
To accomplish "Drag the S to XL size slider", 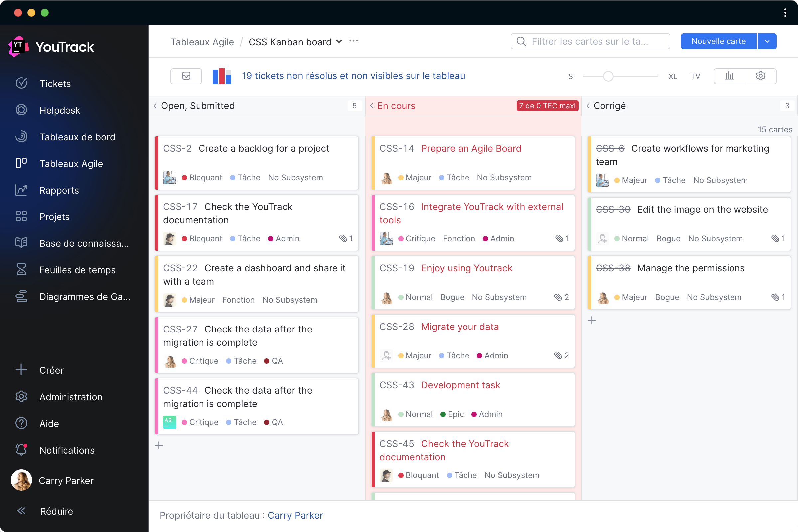I will tap(608, 76).
